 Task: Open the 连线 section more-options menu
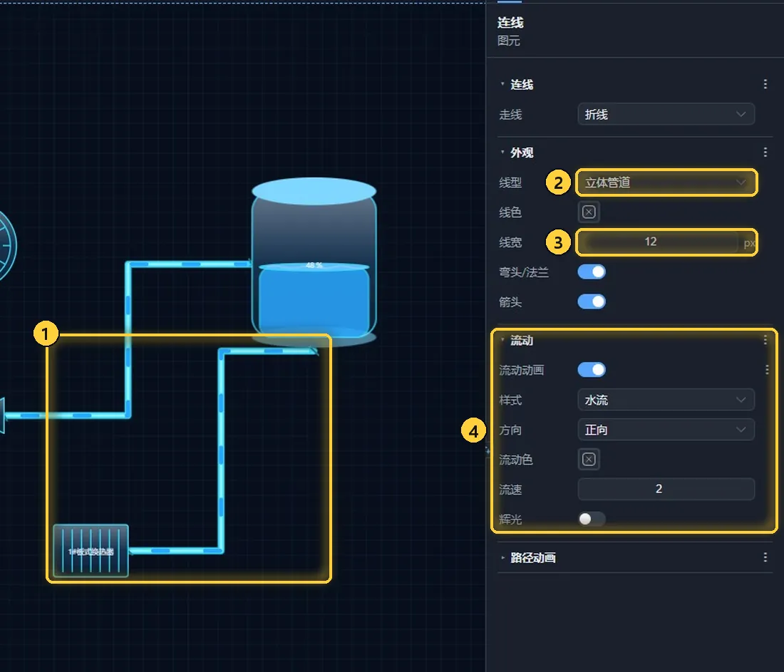[x=765, y=84]
